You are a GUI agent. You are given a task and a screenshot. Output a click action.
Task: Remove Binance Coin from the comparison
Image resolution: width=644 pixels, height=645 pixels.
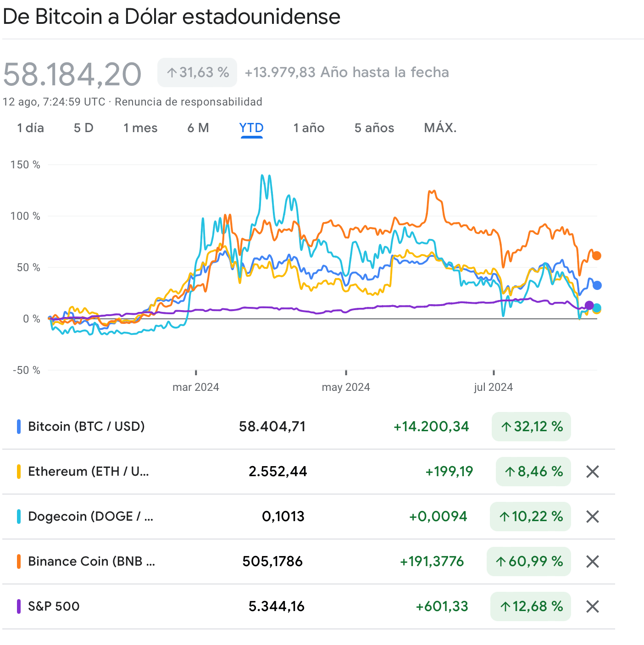(x=593, y=562)
